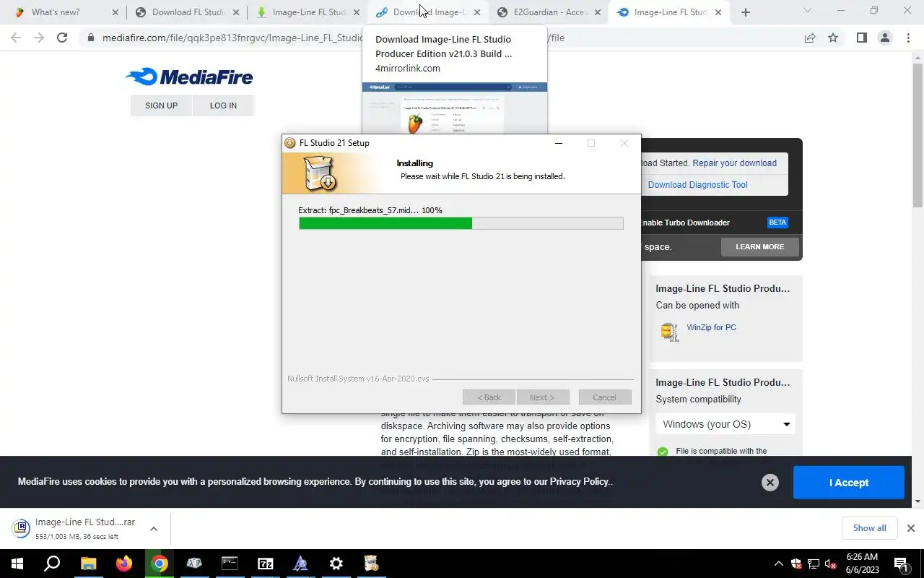Viewport: 924px width, 578px height.
Task: Switch to the green-arrow Image-Line FL Stud tab
Action: point(308,12)
